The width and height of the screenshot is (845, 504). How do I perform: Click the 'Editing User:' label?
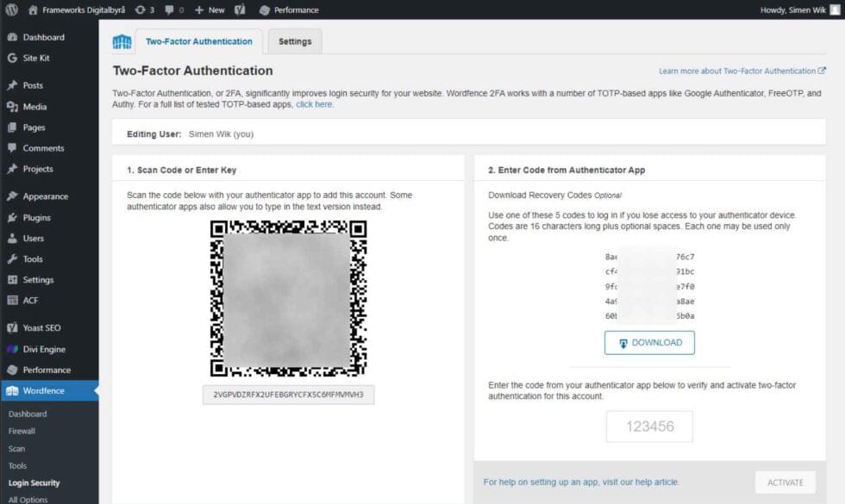(x=154, y=134)
